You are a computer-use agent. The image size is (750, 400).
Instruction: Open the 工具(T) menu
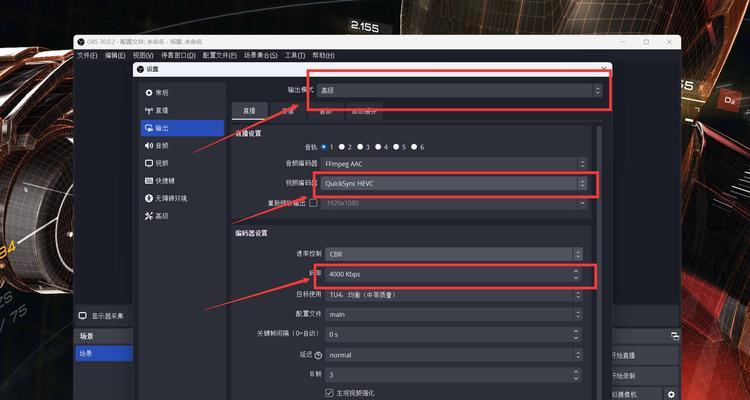(295, 56)
